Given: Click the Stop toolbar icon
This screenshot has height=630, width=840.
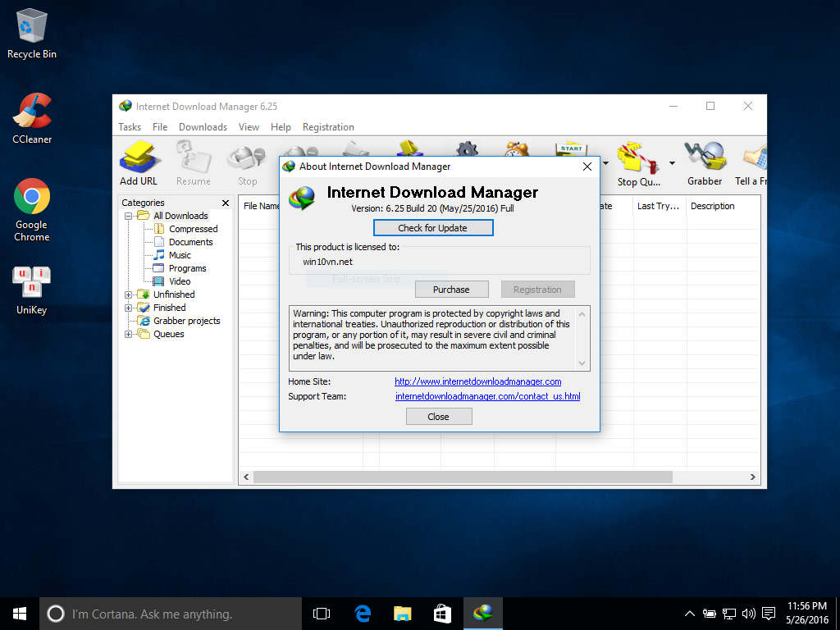Looking at the screenshot, I should 247,163.
